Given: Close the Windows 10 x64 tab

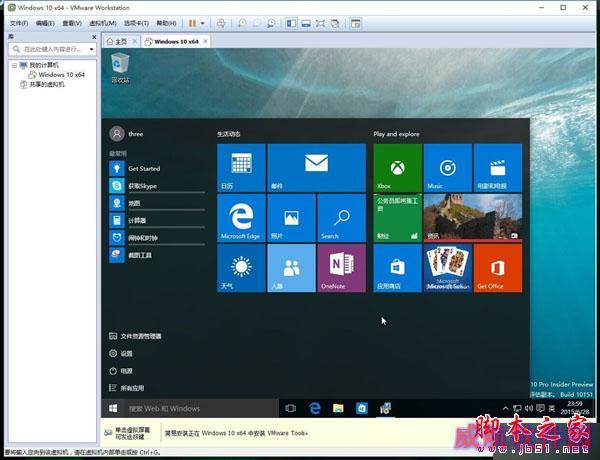Looking at the screenshot, I should (x=205, y=41).
